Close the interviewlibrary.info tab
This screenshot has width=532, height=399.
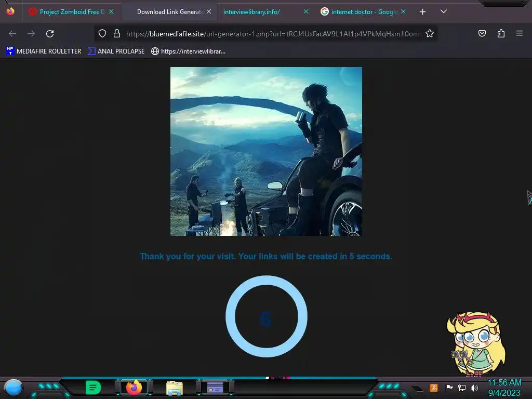(306, 12)
